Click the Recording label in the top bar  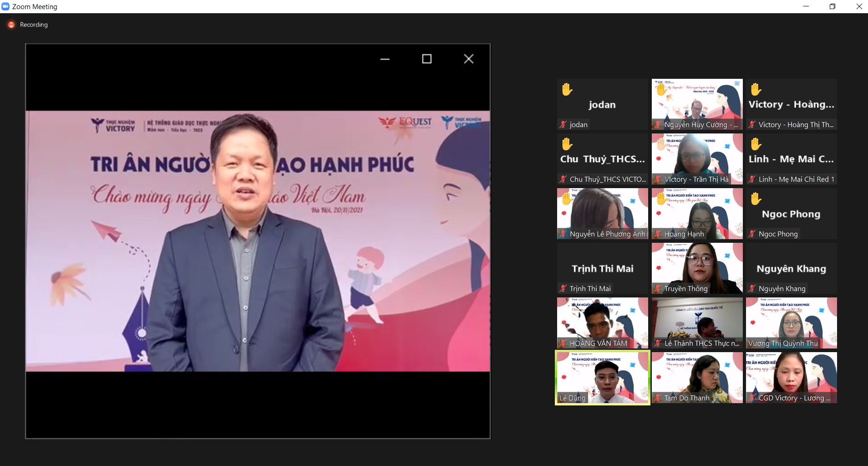point(33,25)
